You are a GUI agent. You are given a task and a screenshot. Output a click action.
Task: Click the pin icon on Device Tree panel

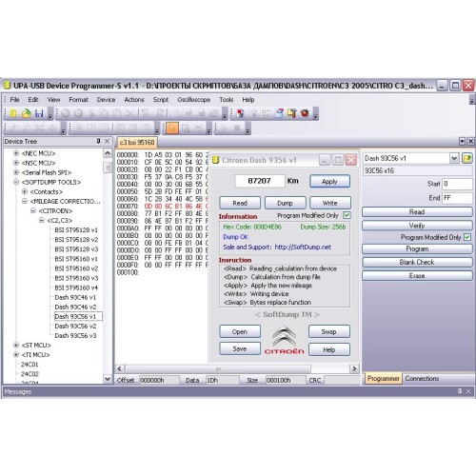point(98,141)
